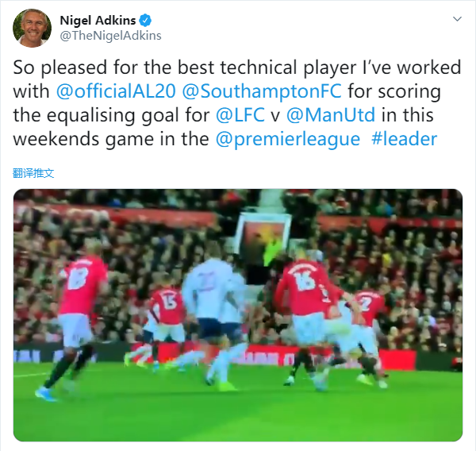Expand the tweet options chevron menu
The image size is (476, 451).
point(457,19)
